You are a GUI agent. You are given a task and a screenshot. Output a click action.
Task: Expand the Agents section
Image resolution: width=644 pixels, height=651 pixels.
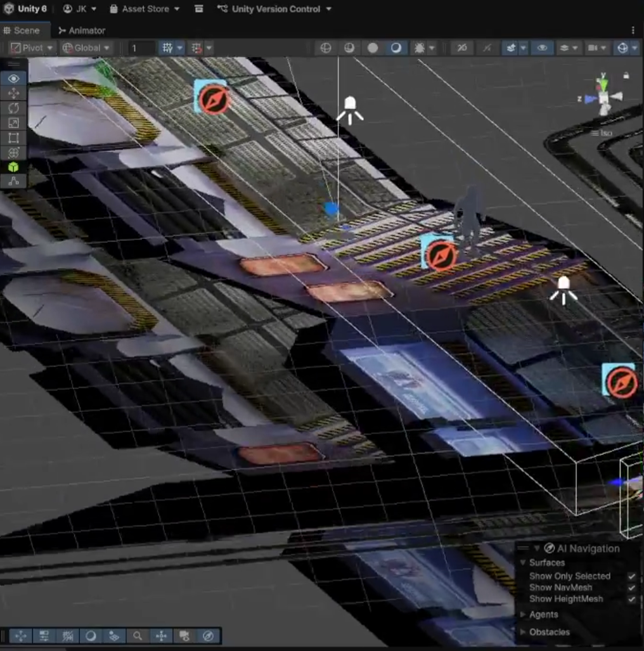click(543, 614)
